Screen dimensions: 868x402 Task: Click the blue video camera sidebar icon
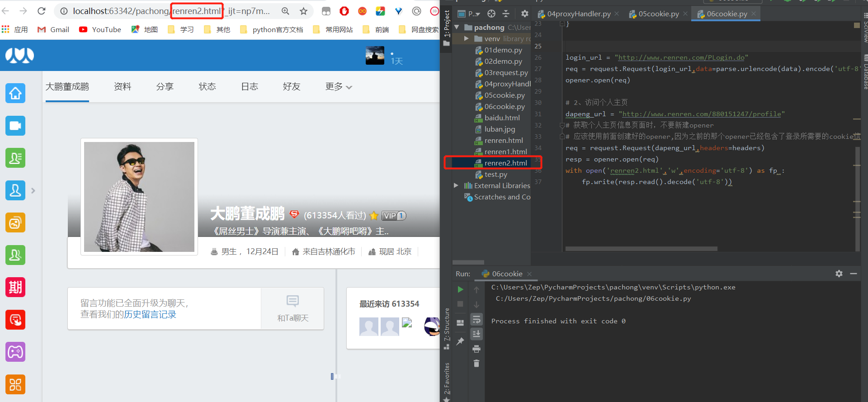[x=15, y=126]
